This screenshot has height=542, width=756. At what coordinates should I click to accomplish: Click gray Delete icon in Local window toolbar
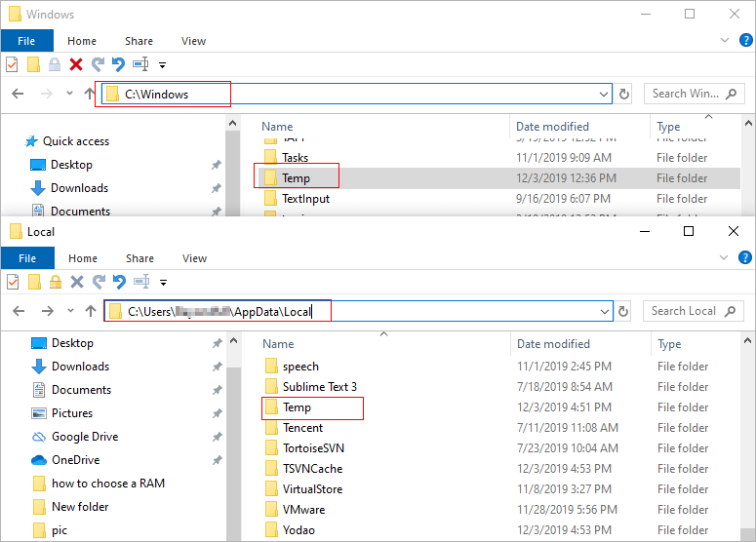click(x=77, y=282)
